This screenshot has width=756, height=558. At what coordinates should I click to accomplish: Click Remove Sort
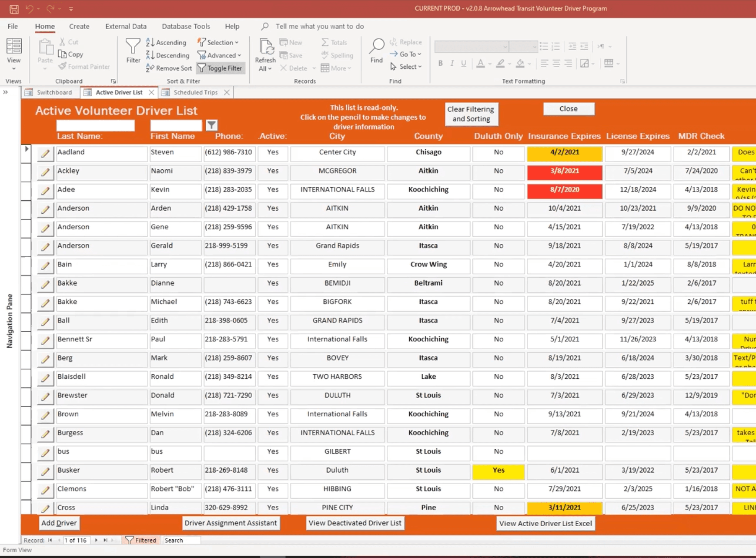169,68
